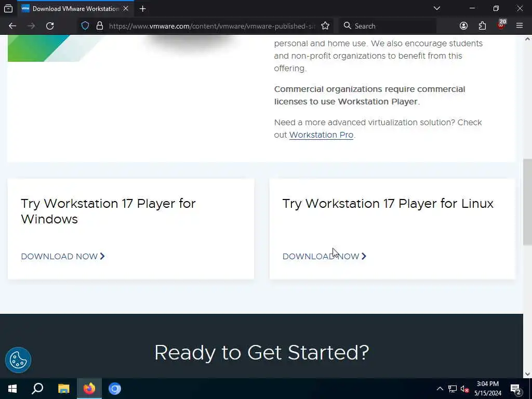Screen dimensions: 532x399
Task: Open the tracking protection shield icon
Action: [x=85, y=26]
